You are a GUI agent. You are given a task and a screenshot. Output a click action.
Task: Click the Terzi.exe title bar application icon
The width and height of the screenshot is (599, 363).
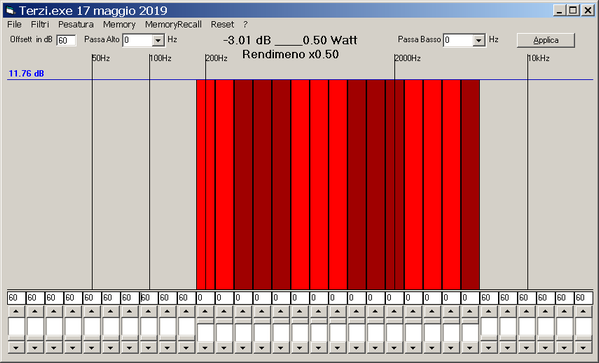click(x=11, y=10)
